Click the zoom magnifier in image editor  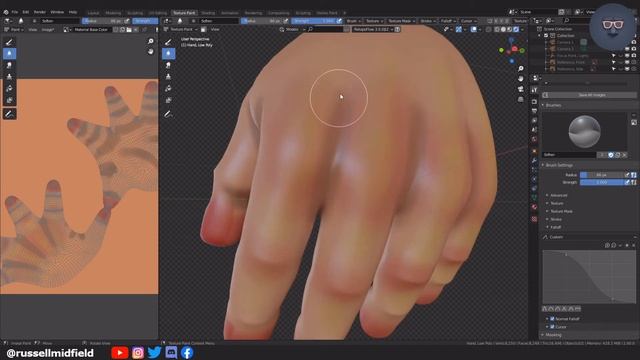coord(151,41)
